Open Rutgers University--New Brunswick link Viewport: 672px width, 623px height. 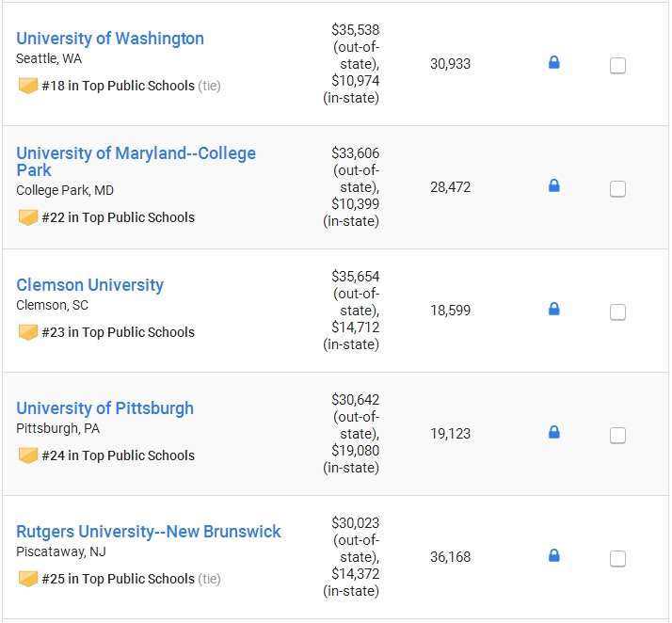(x=149, y=532)
